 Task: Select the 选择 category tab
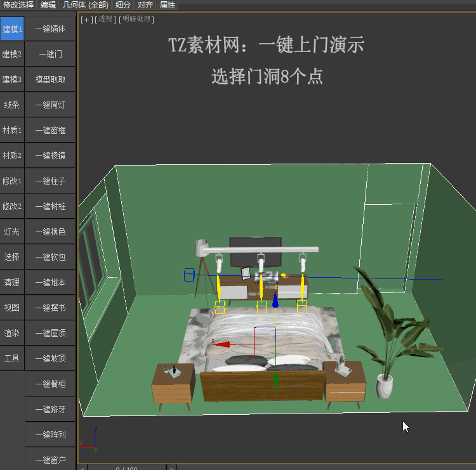click(12, 257)
